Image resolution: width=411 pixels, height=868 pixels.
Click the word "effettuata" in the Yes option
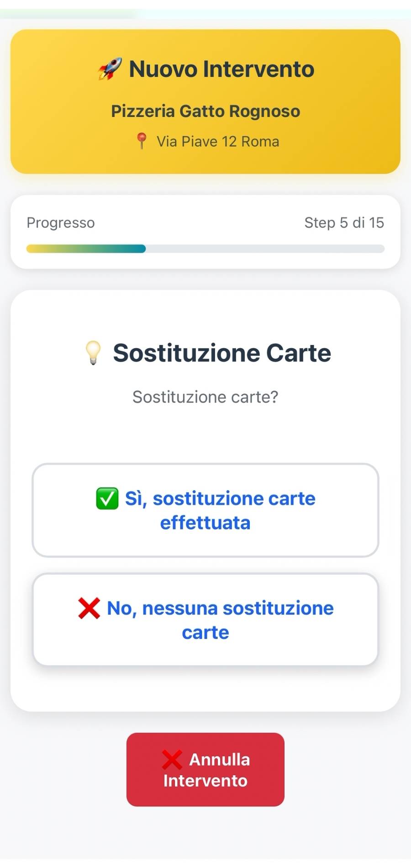click(x=205, y=523)
